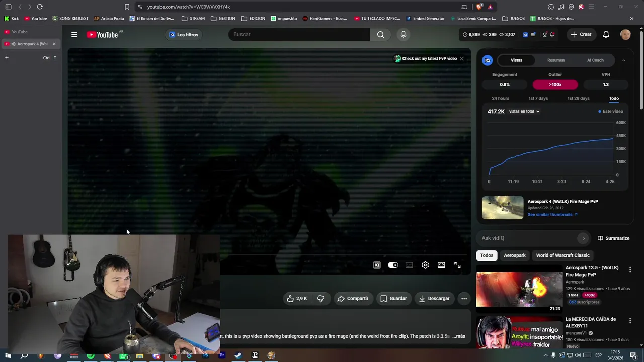
Task: Enter fullscreen in the video player
Action: (457, 265)
